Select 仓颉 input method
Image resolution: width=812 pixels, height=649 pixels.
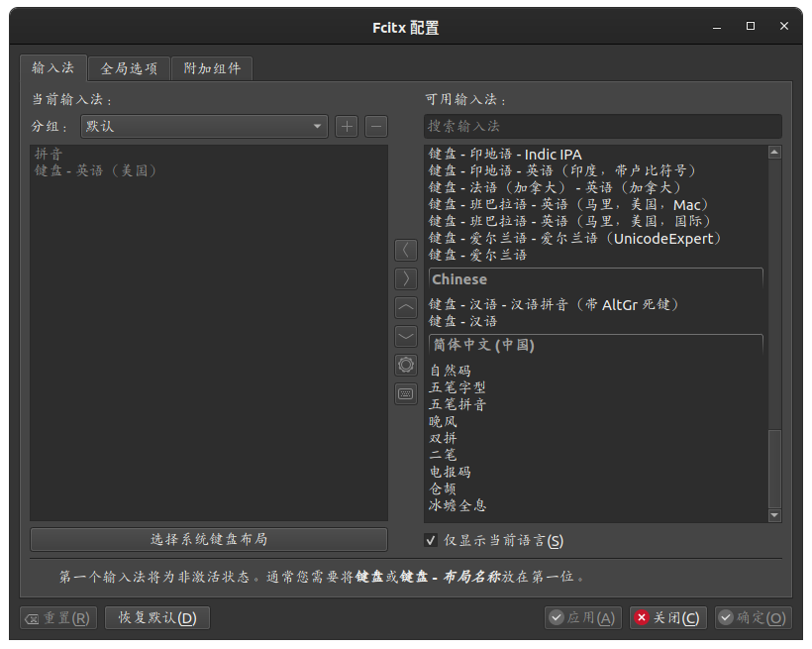[595, 488]
